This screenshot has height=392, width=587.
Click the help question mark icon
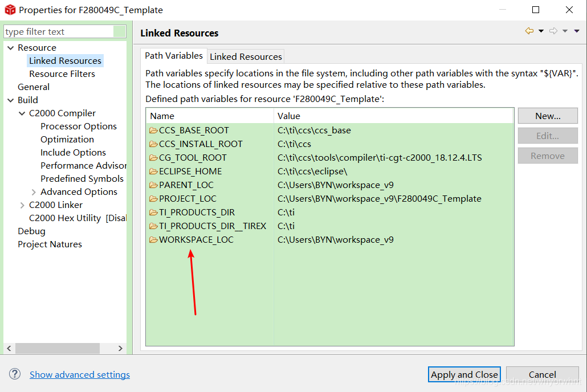tap(15, 374)
